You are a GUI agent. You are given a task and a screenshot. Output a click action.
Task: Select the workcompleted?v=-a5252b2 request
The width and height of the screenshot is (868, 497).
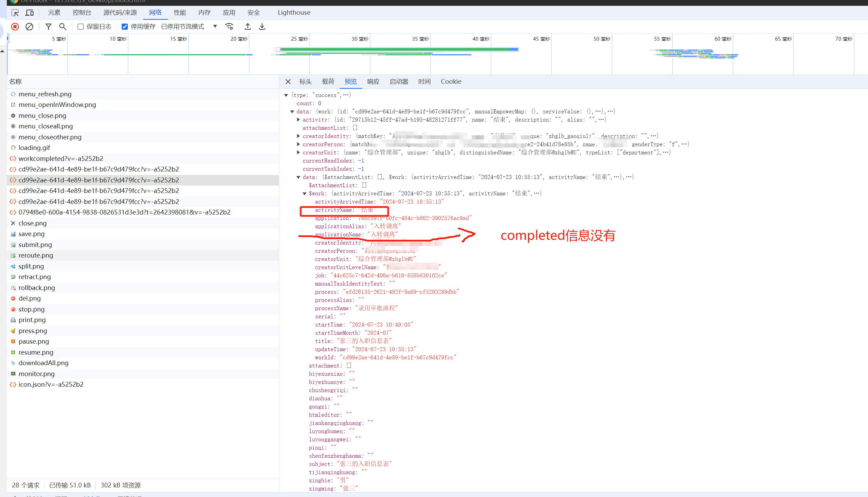pyautogui.click(x=61, y=158)
